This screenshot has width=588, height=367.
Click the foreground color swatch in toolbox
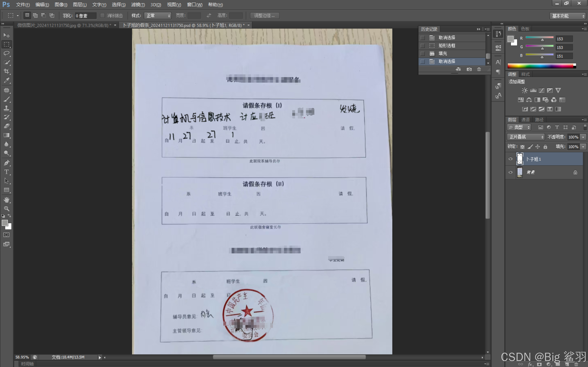point(5,223)
